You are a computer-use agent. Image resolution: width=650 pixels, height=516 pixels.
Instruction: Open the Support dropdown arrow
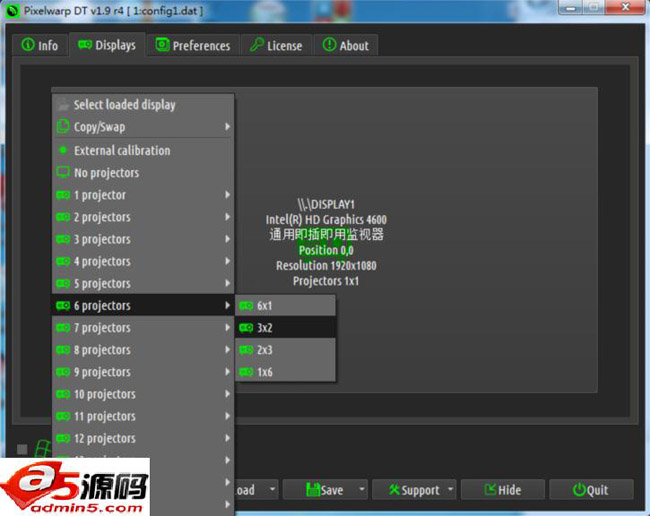click(451, 489)
